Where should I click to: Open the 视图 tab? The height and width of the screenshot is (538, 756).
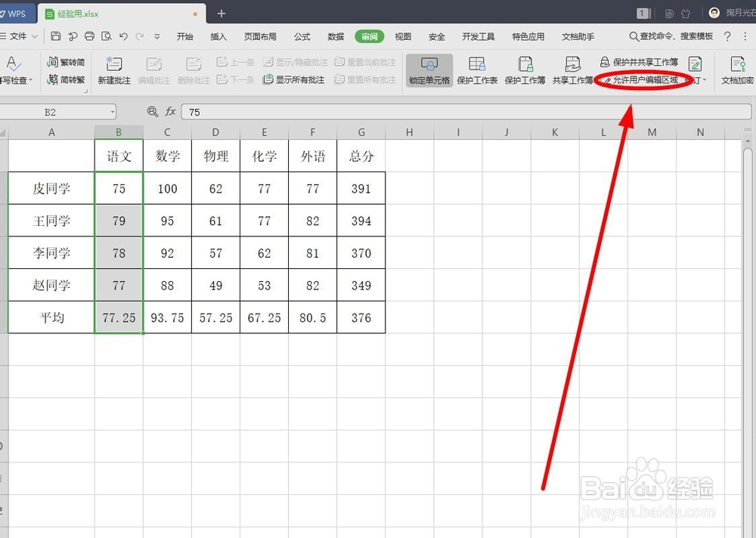click(403, 36)
